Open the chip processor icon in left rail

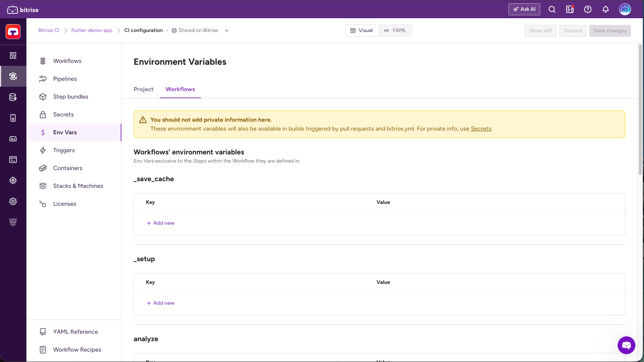(13, 180)
